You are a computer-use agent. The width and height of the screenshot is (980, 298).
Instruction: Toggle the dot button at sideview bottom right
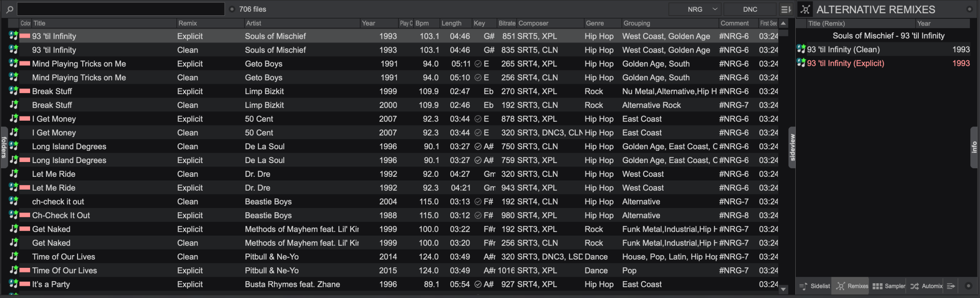click(x=968, y=286)
